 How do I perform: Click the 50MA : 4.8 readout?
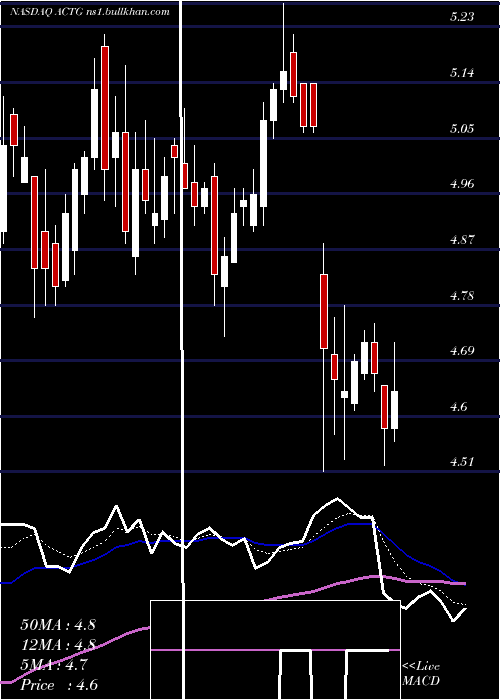click(58, 625)
